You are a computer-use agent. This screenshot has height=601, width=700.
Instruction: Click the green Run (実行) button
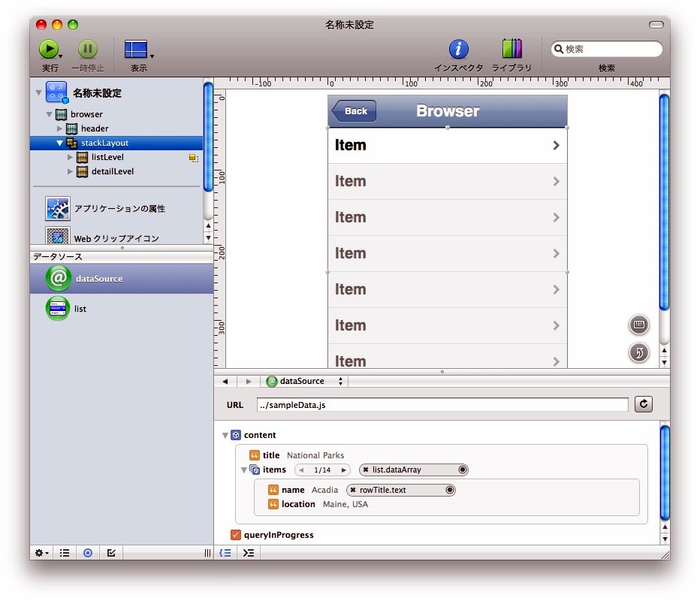[48, 50]
